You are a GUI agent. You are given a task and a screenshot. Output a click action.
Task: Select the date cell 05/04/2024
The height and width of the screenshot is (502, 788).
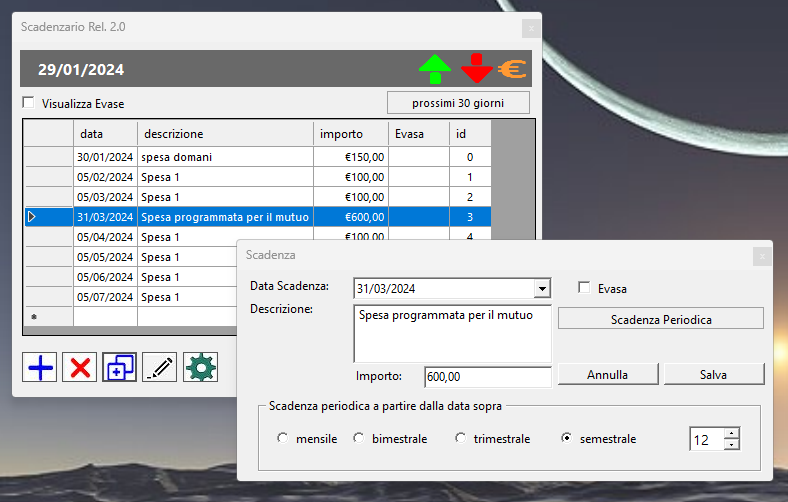click(106, 237)
